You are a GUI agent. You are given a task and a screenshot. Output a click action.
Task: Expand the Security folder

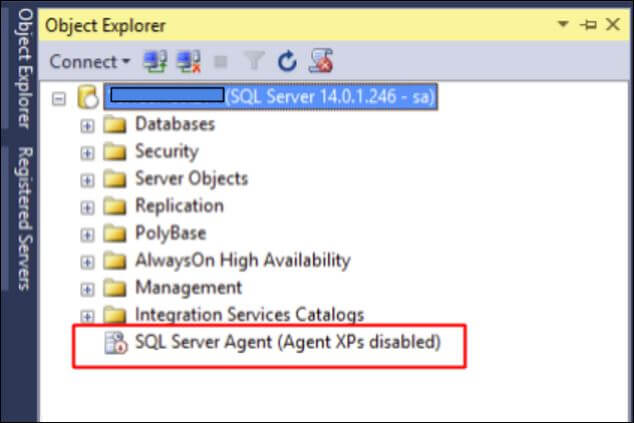click(x=87, y=153)
